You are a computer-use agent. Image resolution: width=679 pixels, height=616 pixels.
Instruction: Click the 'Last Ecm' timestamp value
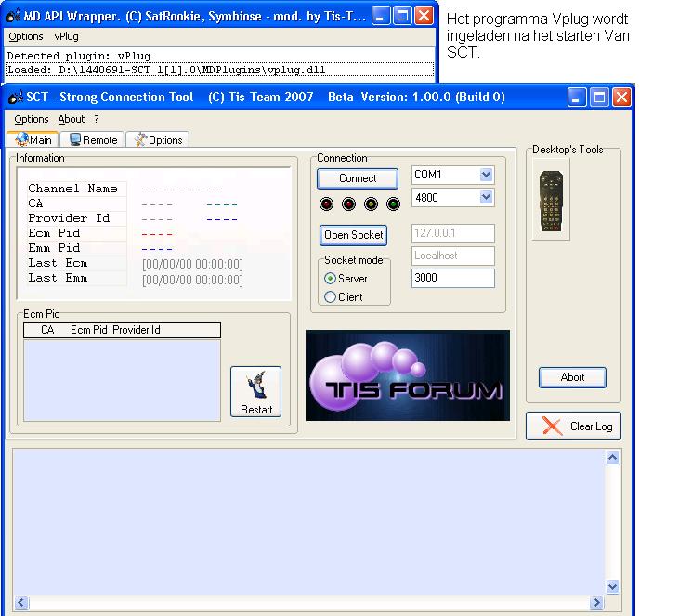[192, 264]
